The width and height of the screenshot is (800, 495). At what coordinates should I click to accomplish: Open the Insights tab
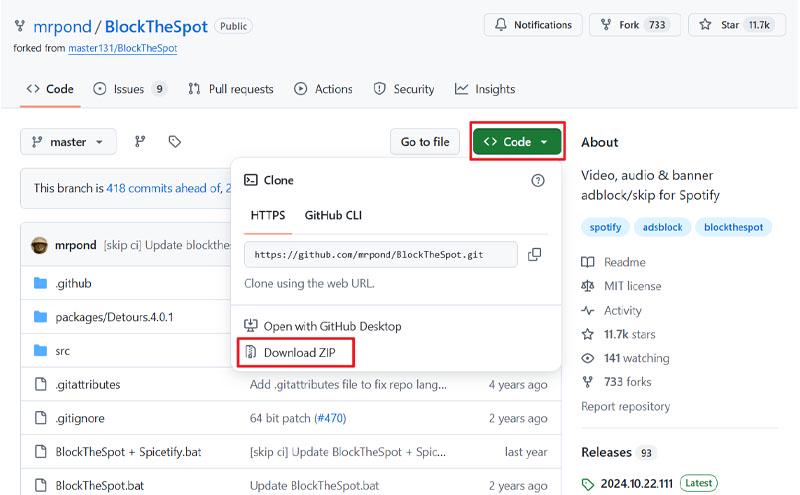click(485, 89)
